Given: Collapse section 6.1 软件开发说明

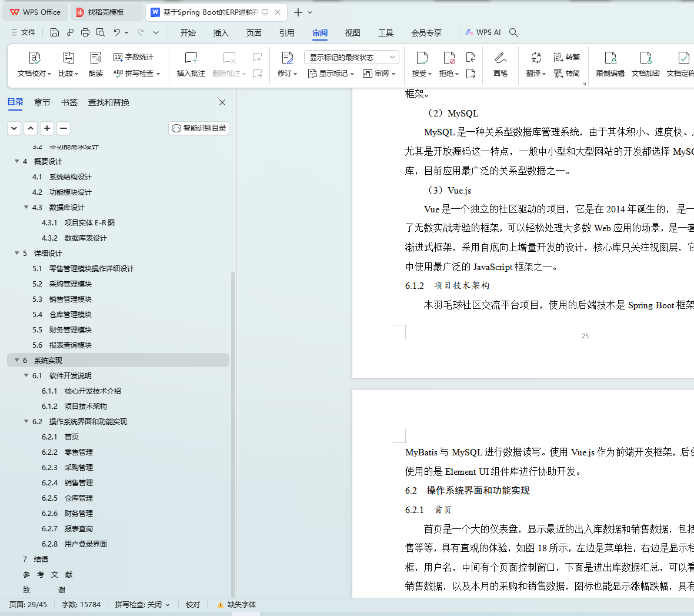Looking at the screenshot, I should point(26,375).
